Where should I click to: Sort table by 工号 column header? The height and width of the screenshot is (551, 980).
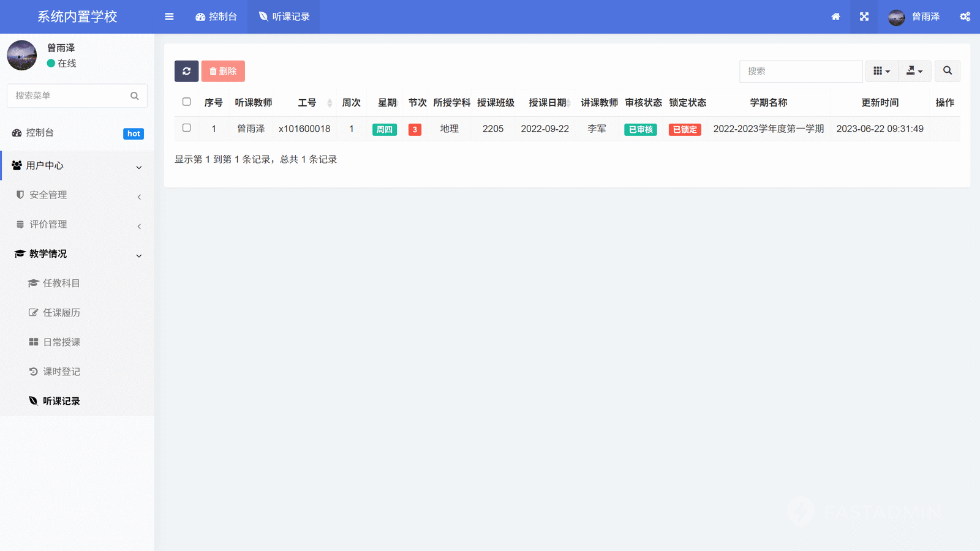pyautogui.click(x=307, y=103)
